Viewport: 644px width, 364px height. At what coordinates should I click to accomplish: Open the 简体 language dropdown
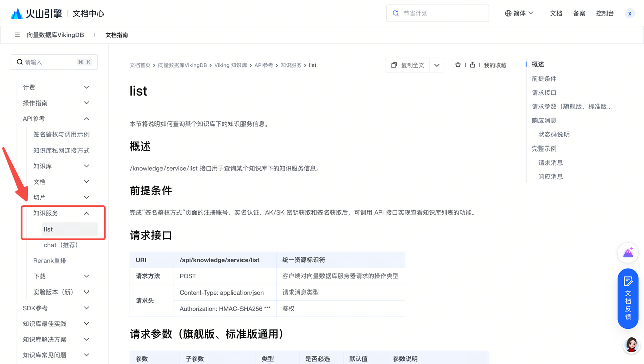point(519,13)
